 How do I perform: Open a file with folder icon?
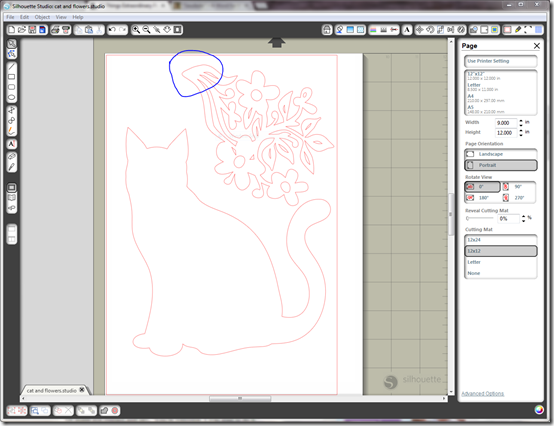pos(22,30)
